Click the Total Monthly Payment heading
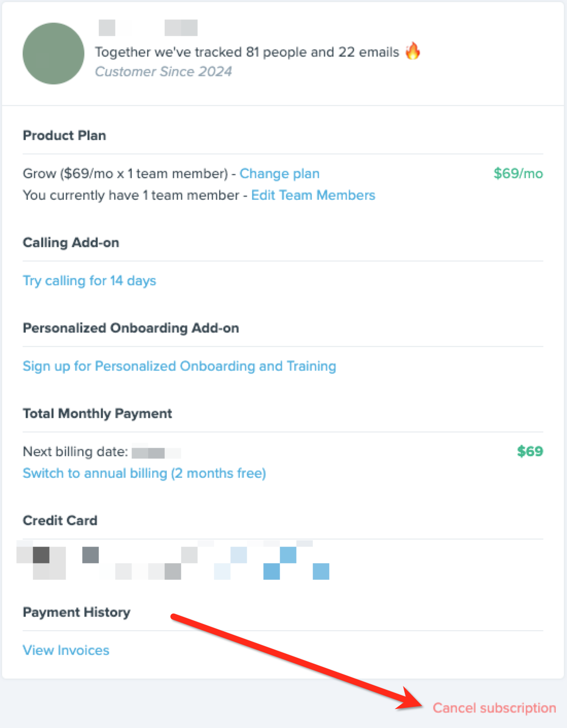 click(97, 413)
